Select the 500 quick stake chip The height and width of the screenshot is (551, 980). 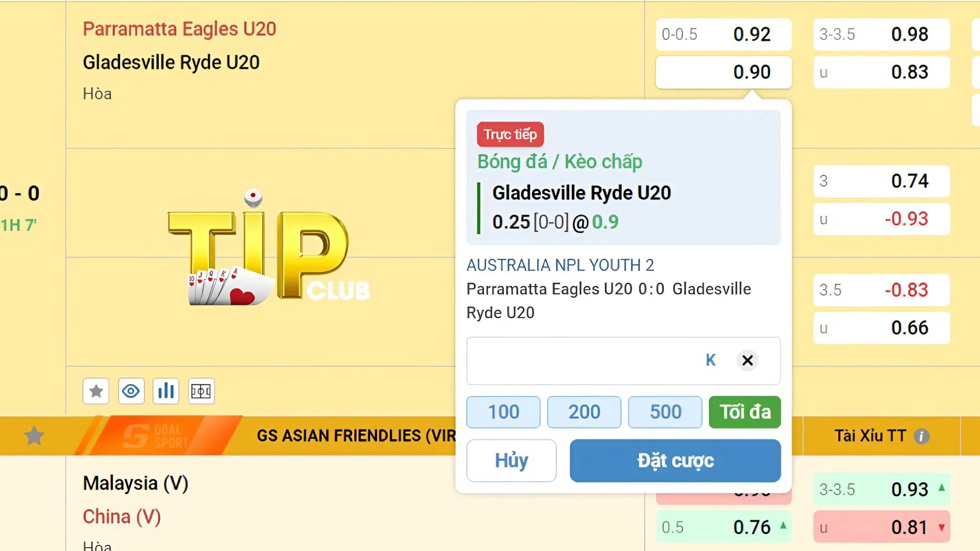[665, 412]
